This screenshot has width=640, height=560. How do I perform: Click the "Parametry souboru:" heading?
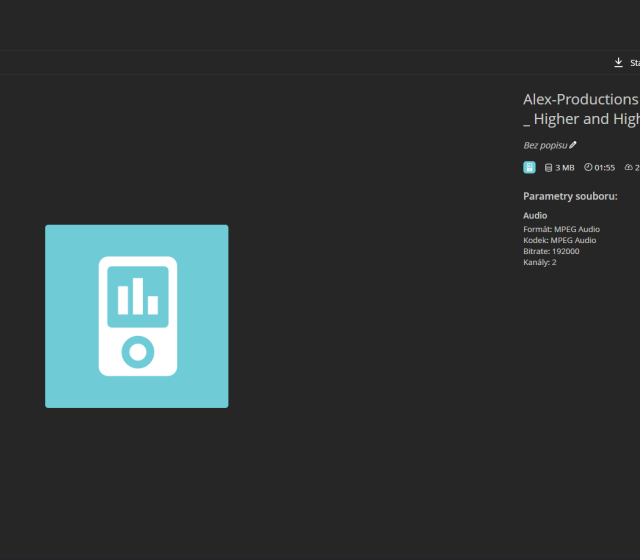tap(570, 196)
